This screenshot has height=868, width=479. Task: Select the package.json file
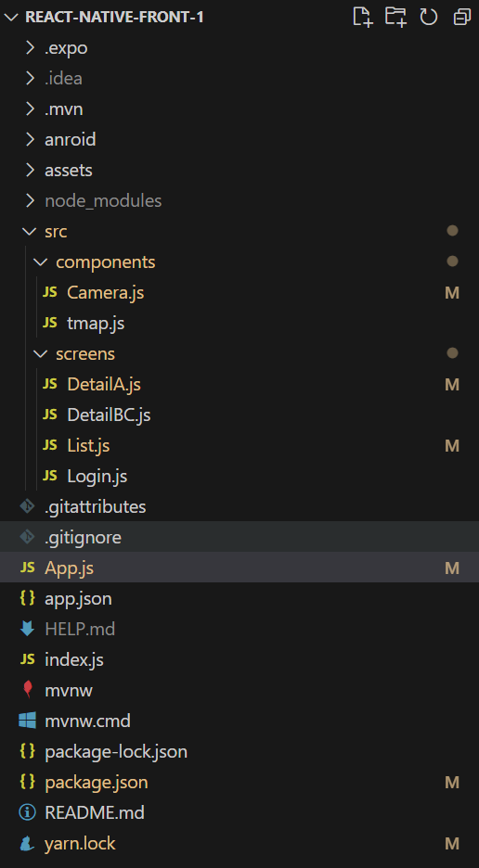(239, 782)
